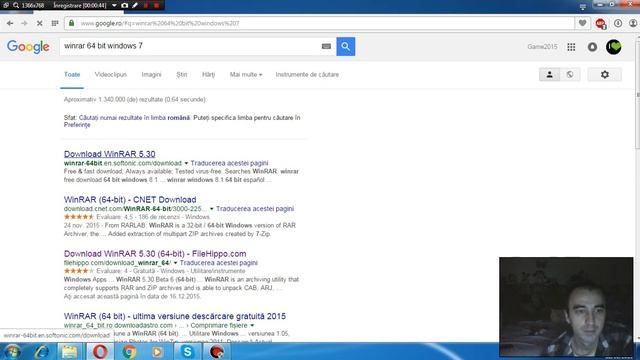Hide private results with globe toggle
640x360 pixels.
point(570,75)
